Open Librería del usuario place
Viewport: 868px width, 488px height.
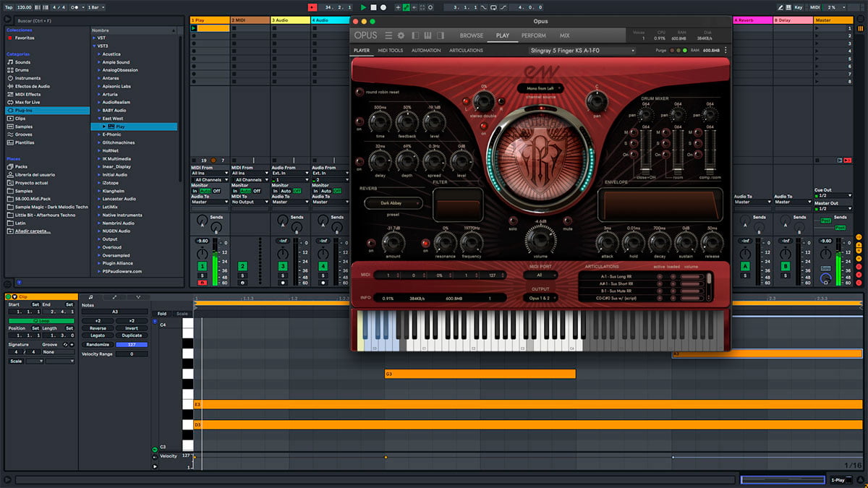click(34, 175)
